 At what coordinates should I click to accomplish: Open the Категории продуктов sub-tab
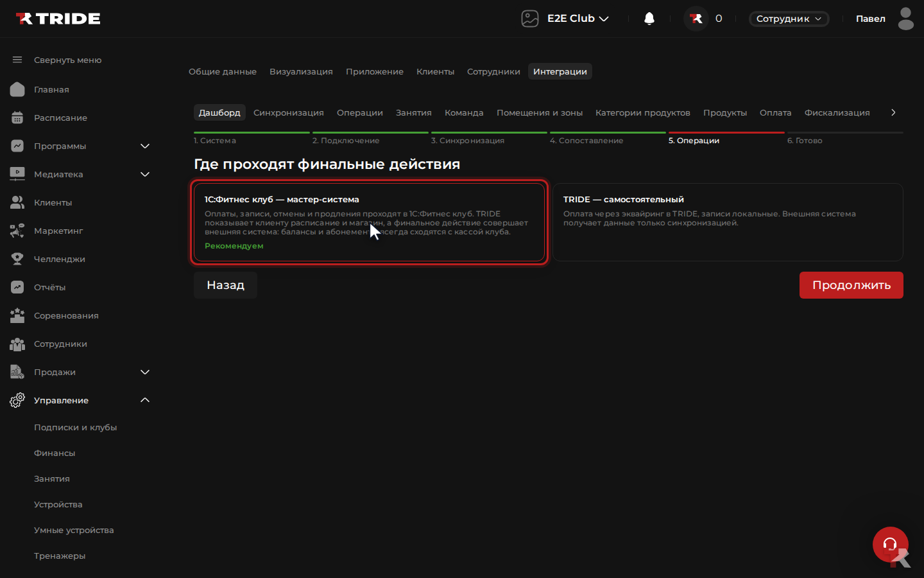coord(643,112)
